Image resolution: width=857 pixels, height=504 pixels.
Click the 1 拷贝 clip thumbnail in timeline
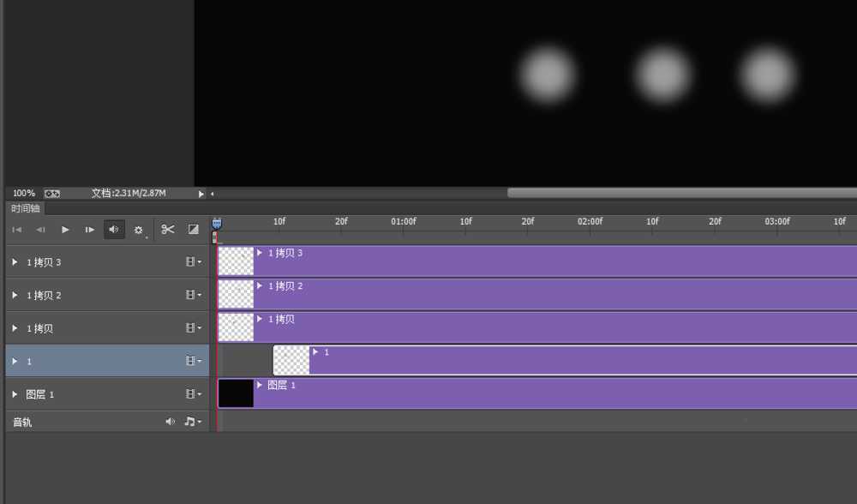pos(236,327)
